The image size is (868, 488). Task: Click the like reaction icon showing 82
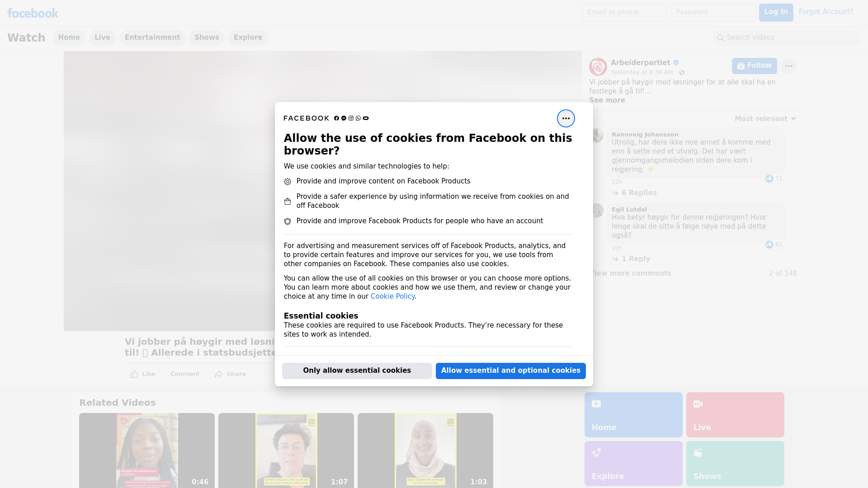pos(769,244)
